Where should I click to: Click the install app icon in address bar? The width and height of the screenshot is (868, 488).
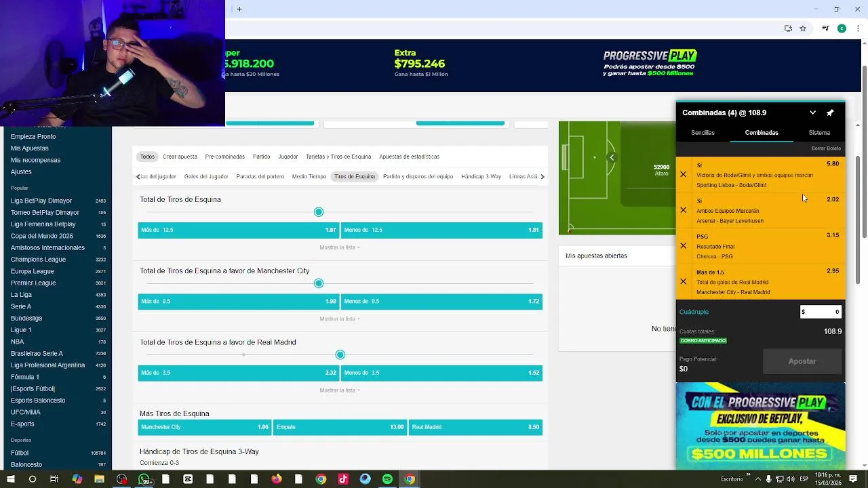pos(788,28)
